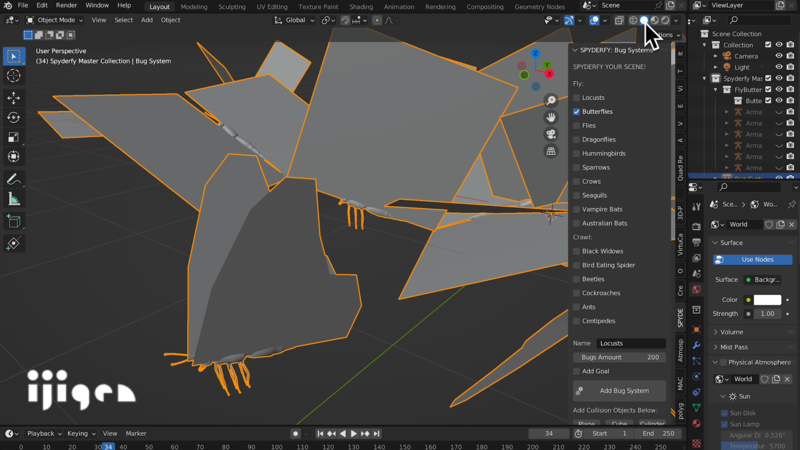Viewport: 800px width, 450px height.
Task: Expand the Volume section
Action: [715, 332]
